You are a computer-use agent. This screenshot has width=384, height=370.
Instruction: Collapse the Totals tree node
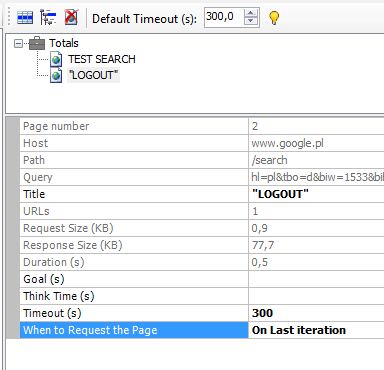click(19, 43)
